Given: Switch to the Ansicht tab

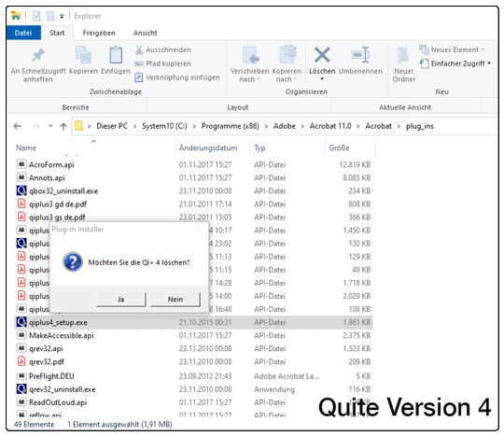Looking at the screenshot, I should (x=146, y=33).
